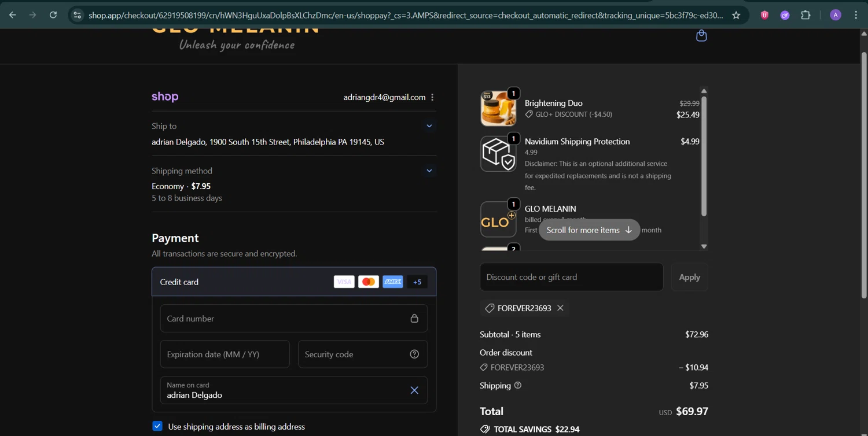The height and width of the screenshot is (436, 868).
Task: Click the order list scroll up arrow
Action: 704,91
